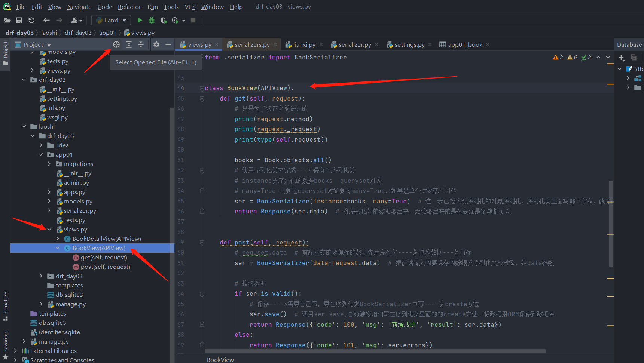Collapse all in Project panel

click(141, 44)
